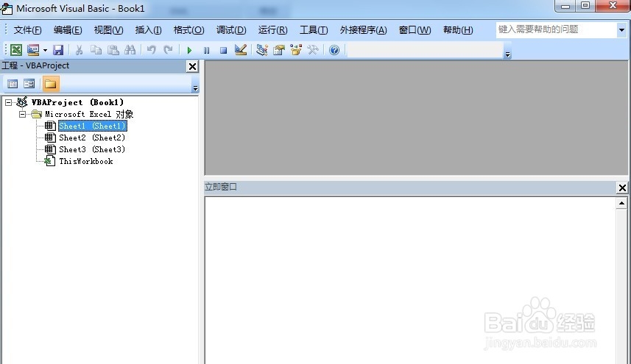Select Sheet1 (Sheet1) in project tree

coord(93,126)
